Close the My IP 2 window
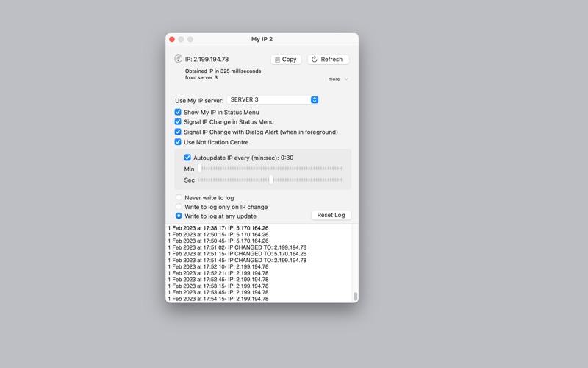Screen dimensions: 588x368 [x=172, y=39]
